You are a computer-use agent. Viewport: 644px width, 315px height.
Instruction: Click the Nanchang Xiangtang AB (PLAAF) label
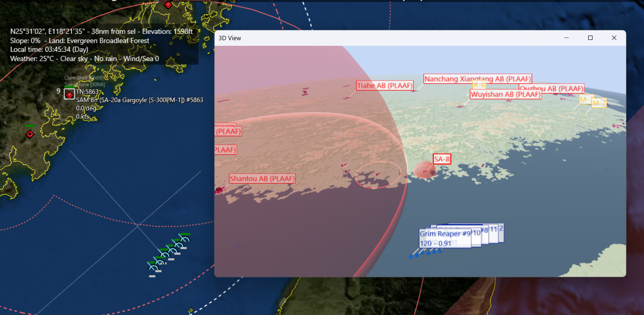[x=478, y=79]
